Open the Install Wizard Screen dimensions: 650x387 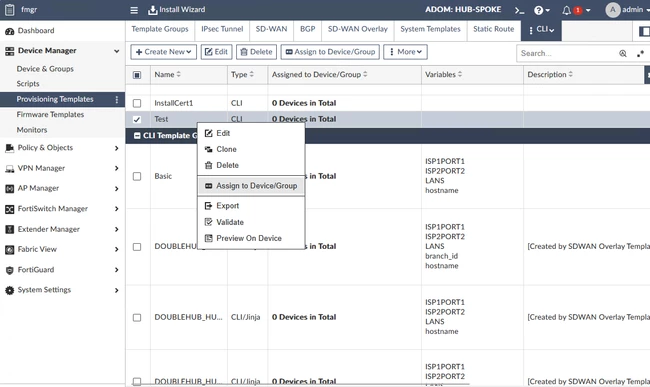tap(177, 10)
